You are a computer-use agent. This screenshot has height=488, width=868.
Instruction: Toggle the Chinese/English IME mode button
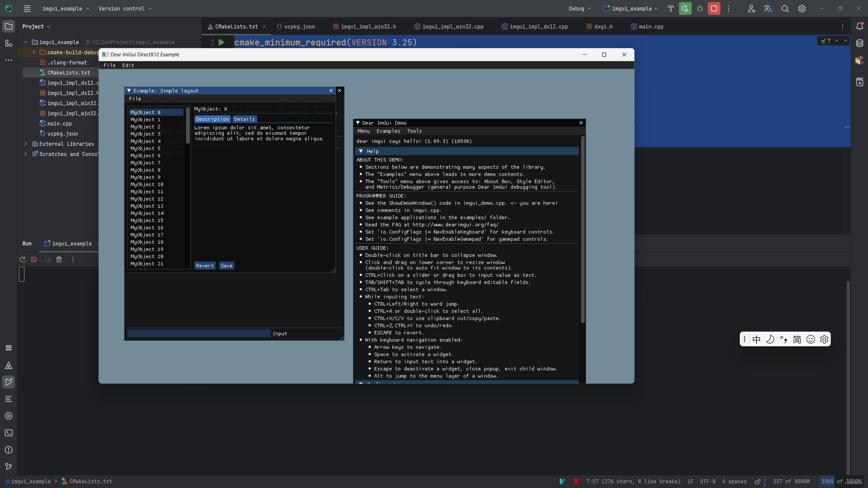pyautogui.click(x=756, y=339)
